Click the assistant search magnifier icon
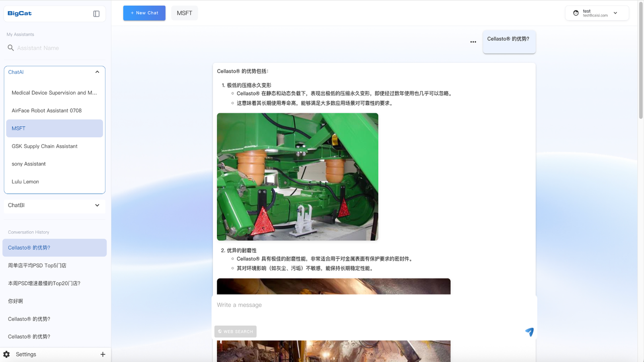Screen dimensions: 644x362 tap(11, 48)
